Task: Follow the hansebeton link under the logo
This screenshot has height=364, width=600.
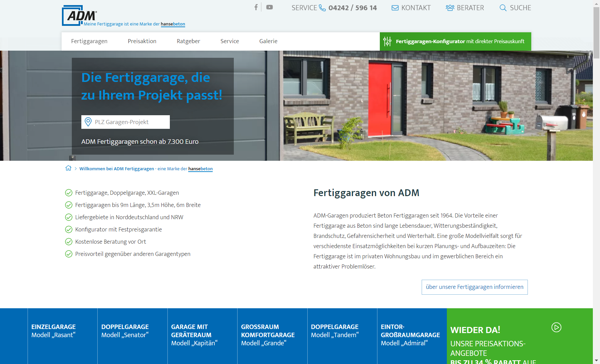Action: point(173,24)
